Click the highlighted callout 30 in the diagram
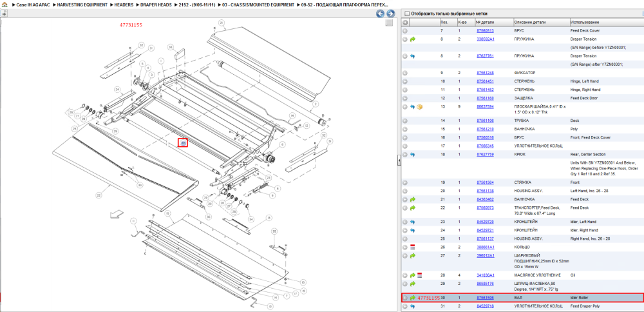 tap(183, 142)
